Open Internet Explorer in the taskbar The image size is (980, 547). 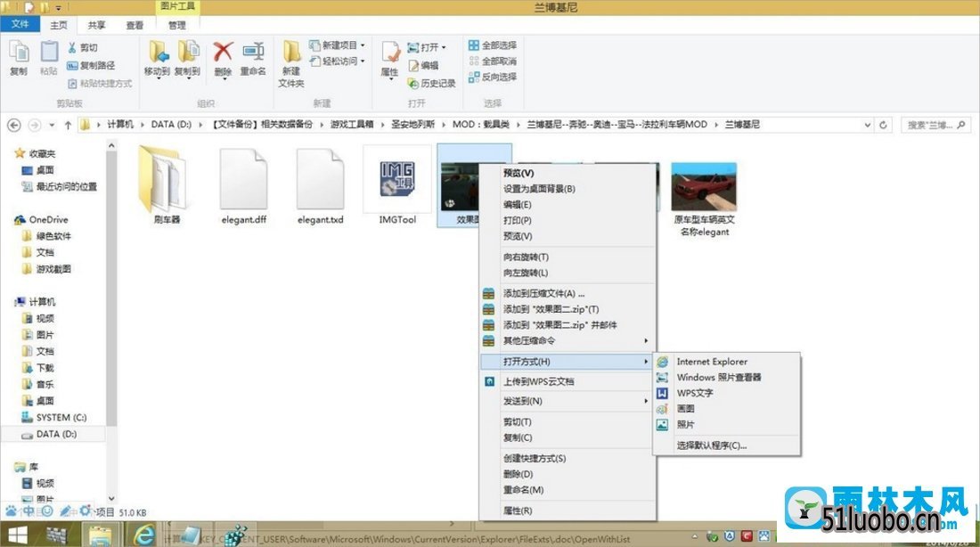pyautogui.click(x=144, y=535)
